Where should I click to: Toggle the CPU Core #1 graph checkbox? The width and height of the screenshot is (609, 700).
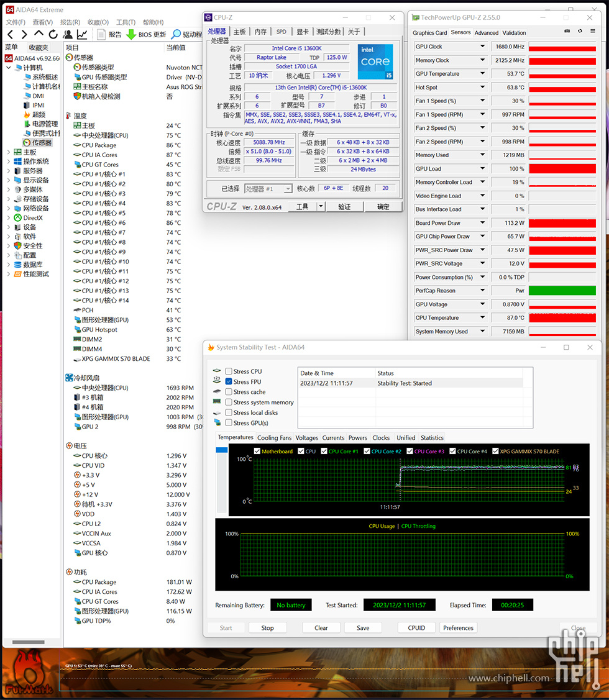tap(324, 452)
